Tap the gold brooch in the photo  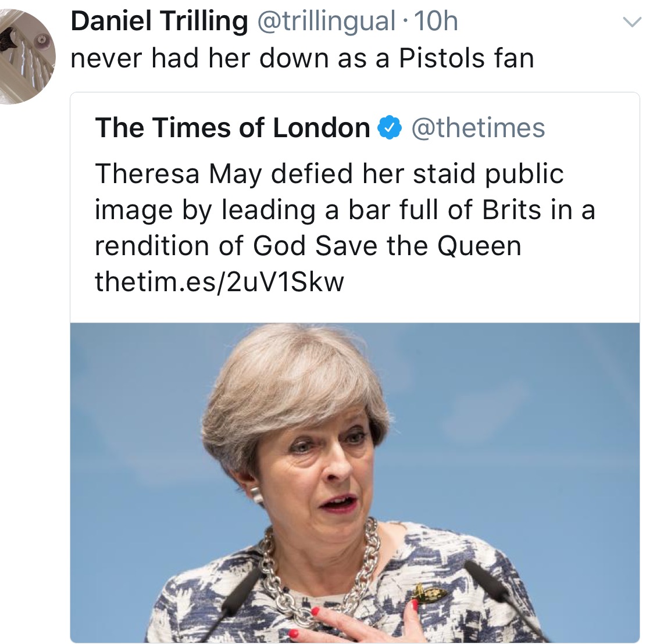[428, 594]
